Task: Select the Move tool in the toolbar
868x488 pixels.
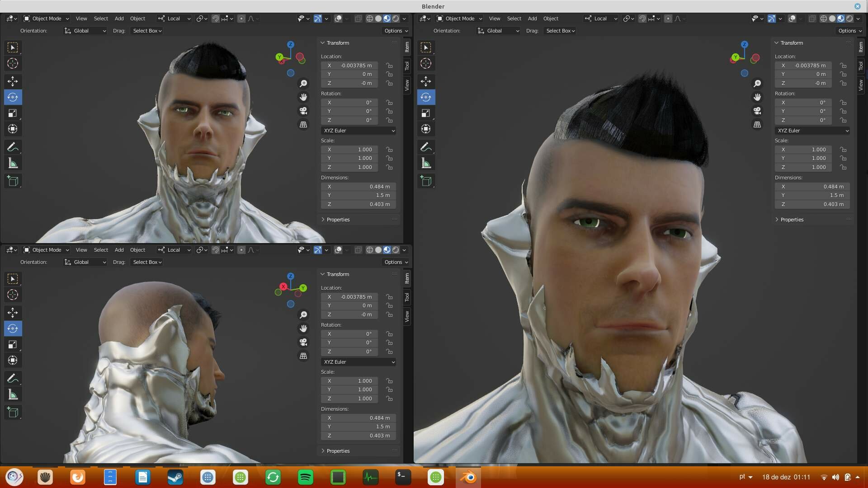Action: (x=13, y=81)
